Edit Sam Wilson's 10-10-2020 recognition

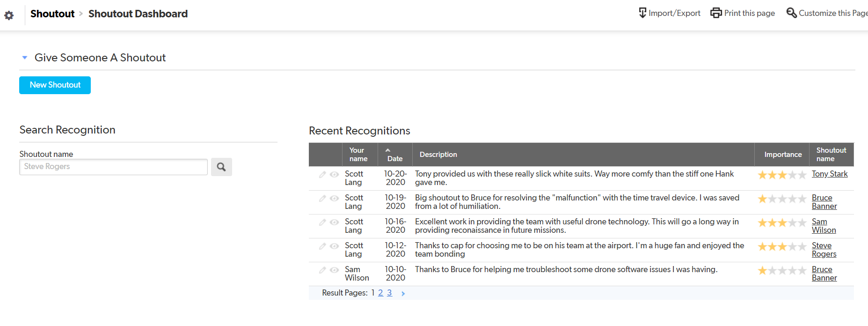click(x=322, y=270)
